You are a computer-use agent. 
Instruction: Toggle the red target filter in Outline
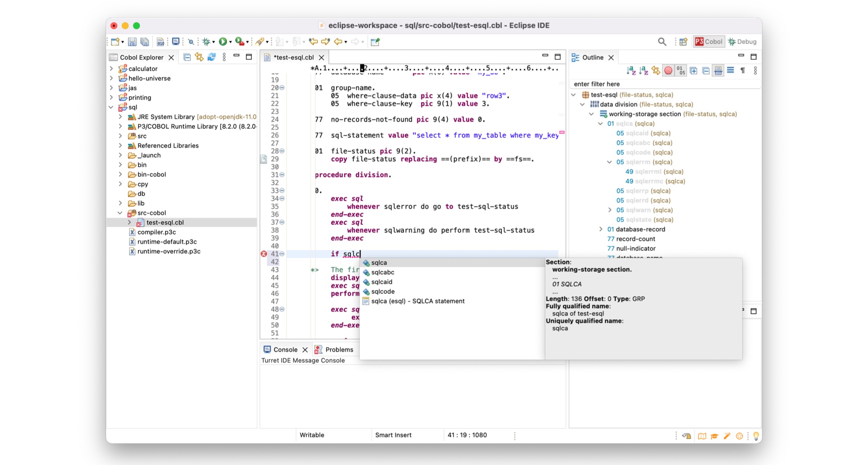[x=668, y=70]
